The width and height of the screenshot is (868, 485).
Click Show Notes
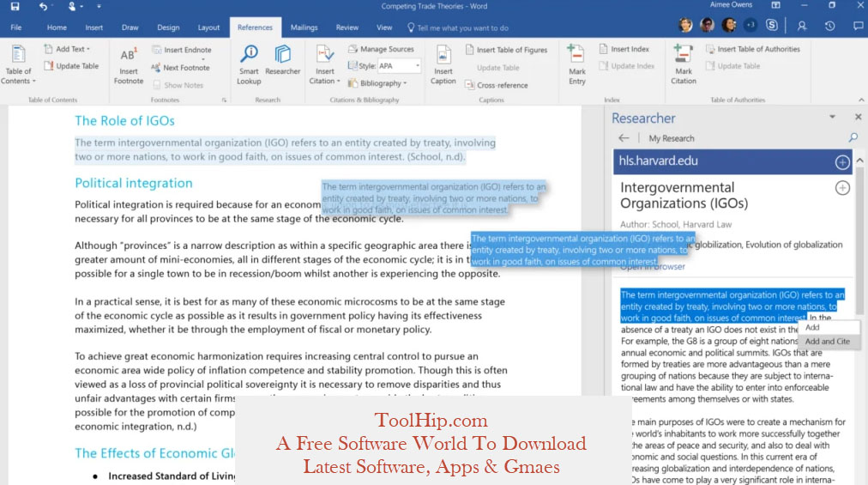click(x=178, y=85)
